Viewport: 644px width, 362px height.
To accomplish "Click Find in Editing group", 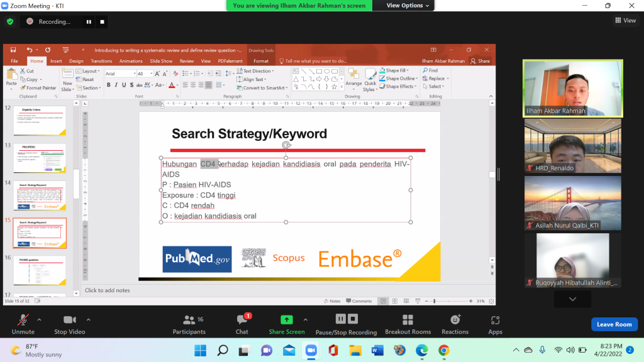I will click(x=430, y=70).
